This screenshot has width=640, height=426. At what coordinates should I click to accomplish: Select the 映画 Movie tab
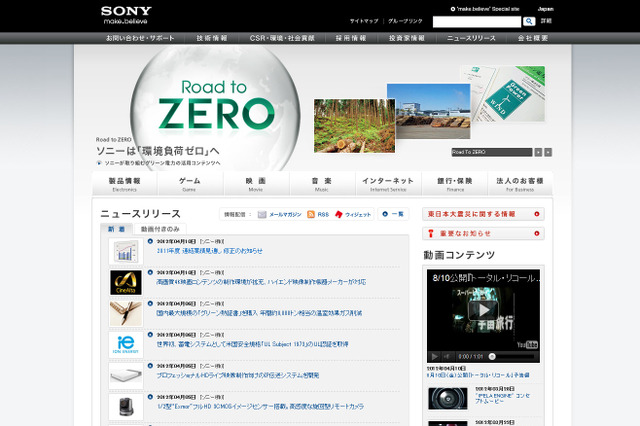coord(256,184)
